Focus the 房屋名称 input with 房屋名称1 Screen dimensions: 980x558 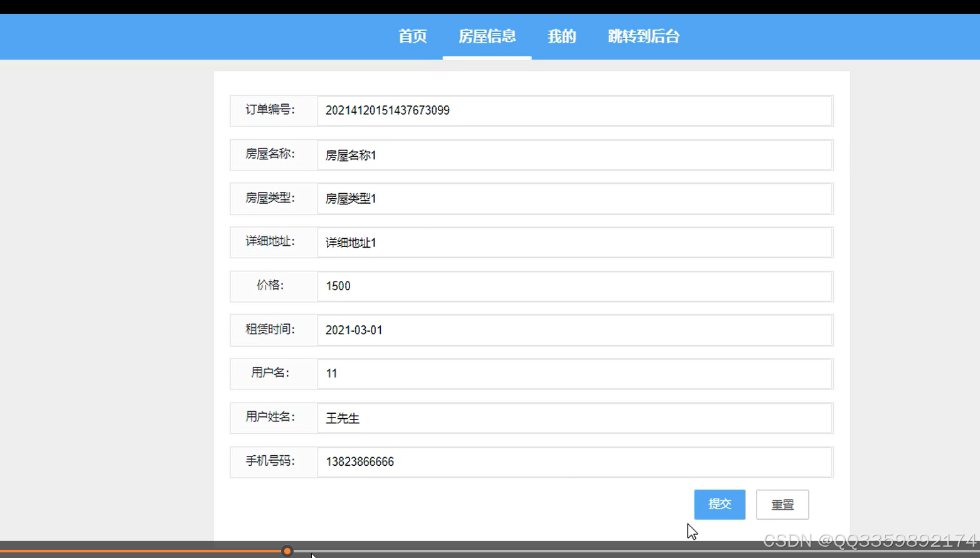pyautogui.click(x=575, y=155)
